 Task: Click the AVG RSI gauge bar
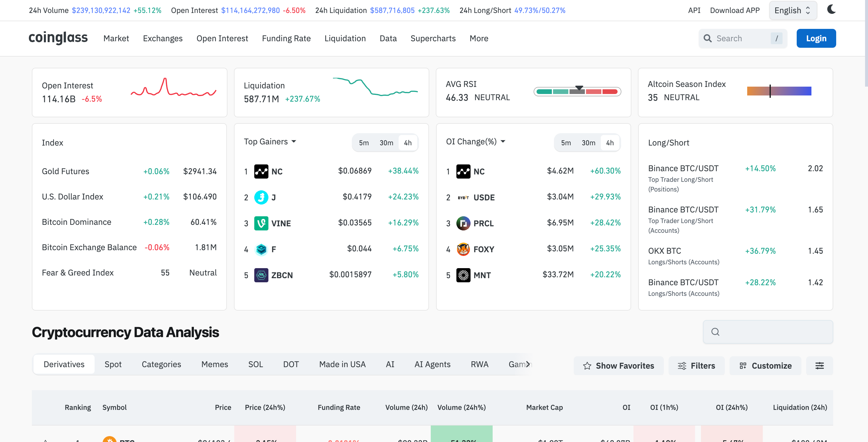tap(577, 91)
